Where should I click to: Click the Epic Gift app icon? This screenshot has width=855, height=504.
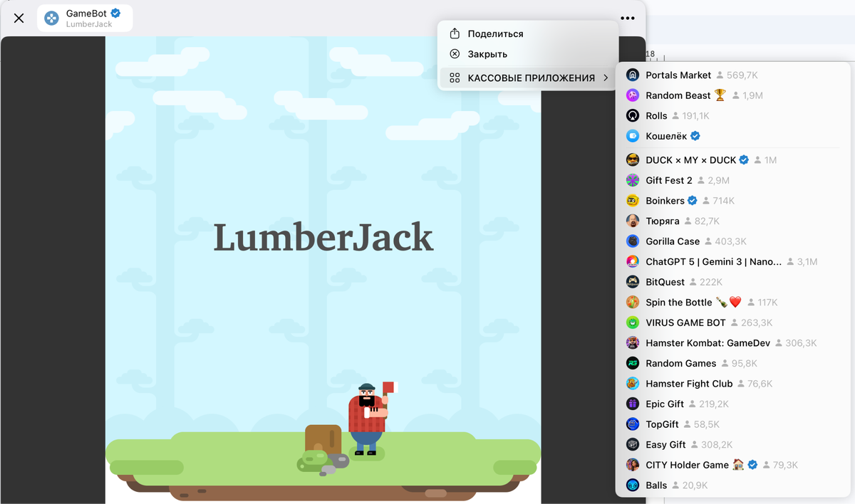point(633,404)
